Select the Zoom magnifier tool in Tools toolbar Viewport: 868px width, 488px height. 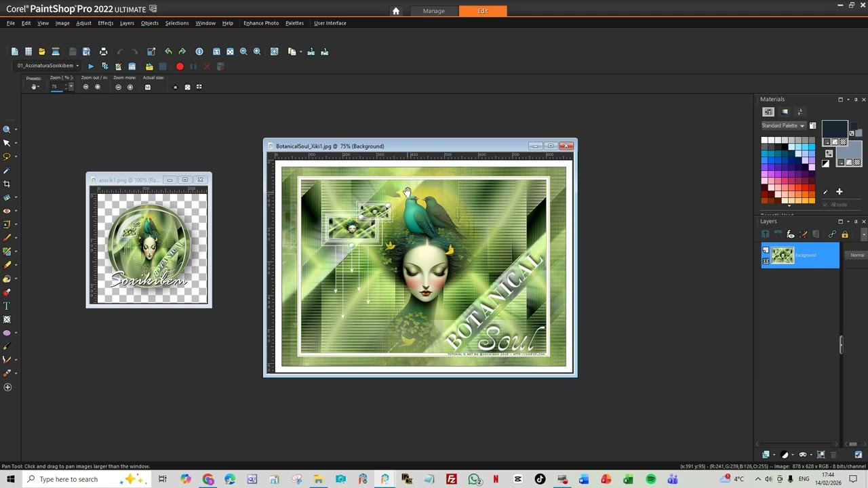coord(7,129)
